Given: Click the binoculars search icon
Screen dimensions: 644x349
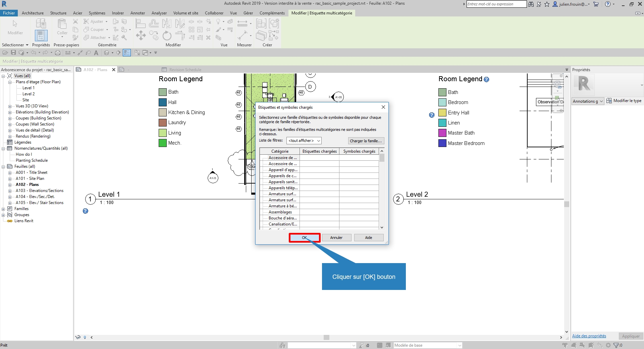Looking at the screenshot, I should coord(531,4).
